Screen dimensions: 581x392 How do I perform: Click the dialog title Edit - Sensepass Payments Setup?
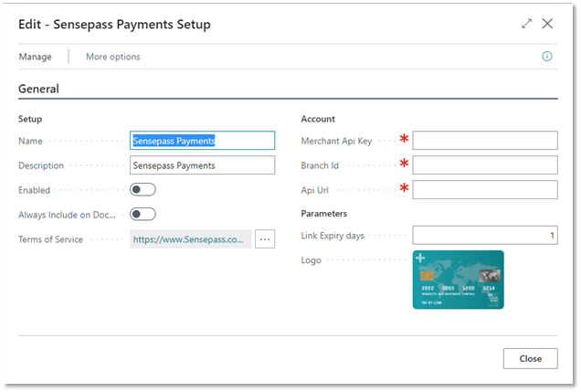[x=114, y=25]
